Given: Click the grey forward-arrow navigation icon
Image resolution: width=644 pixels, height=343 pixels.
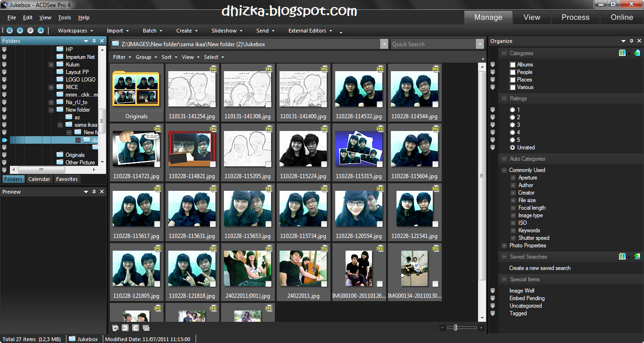Looking at the screenshot, I should pos(30,31).
